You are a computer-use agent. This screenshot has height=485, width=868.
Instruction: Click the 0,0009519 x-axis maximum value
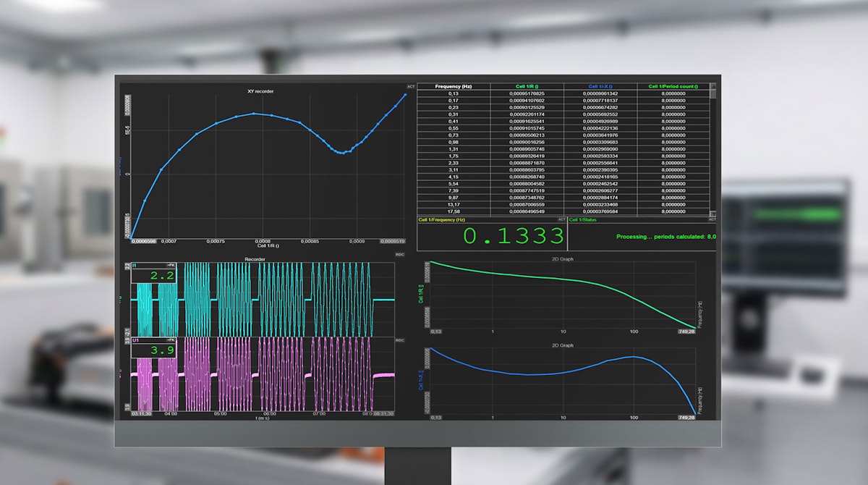click(393, 241)
